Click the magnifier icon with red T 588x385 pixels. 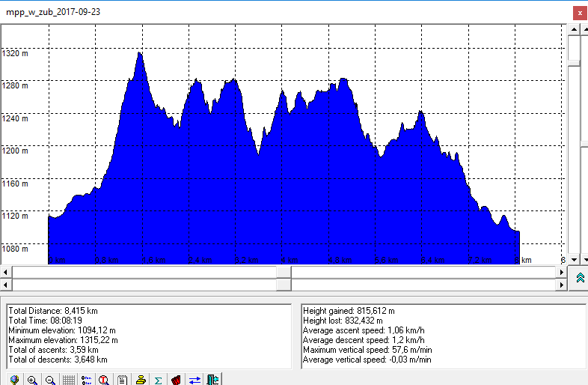coord(104,379)
